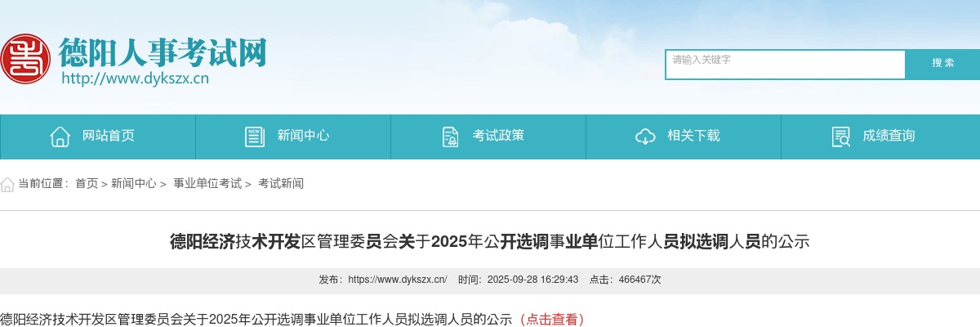Open 成绩查询 in the navigation bar
Screen dimensions: 980x327
click(x=880, y=137)
